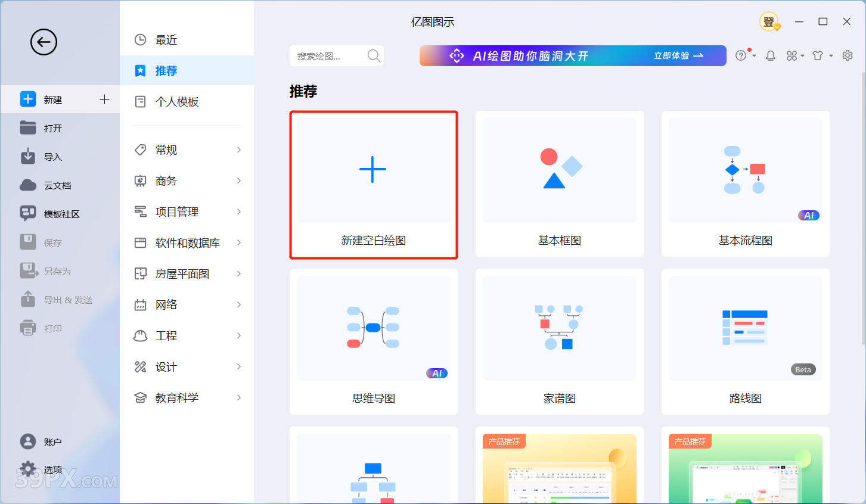Open dropdown arrow beside apps grid
866x504 pixels.
pos(802,56)
